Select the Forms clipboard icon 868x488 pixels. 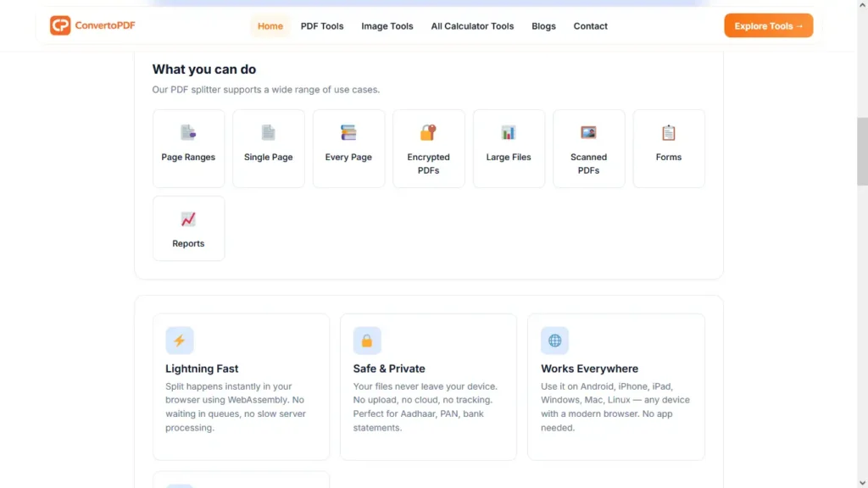(x=669, y=133)
